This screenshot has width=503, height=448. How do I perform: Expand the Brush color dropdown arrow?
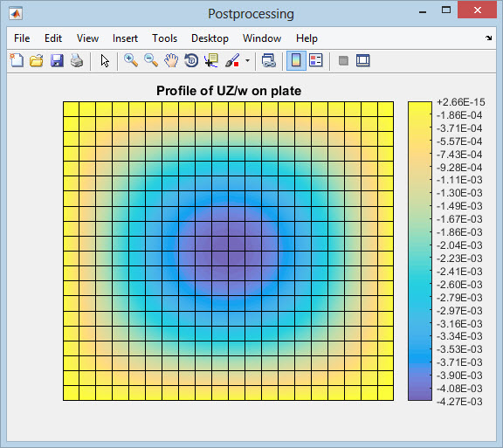(x=247, y=60)
